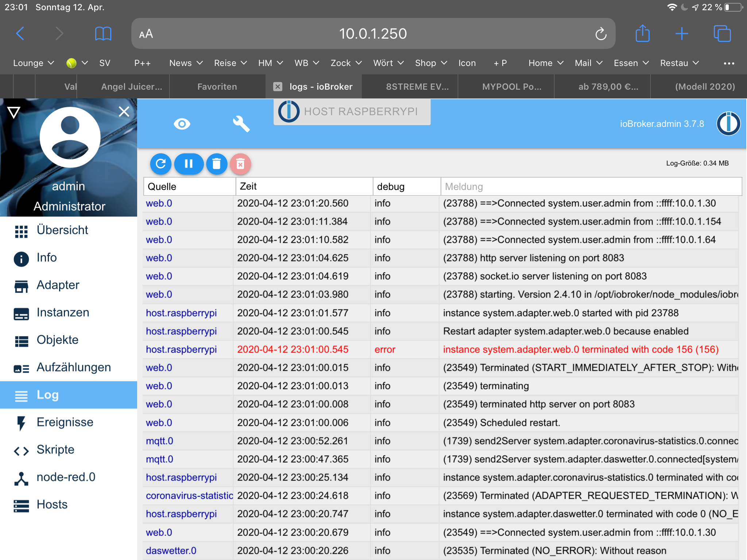Viewport: 747px width, 560px height.
Task: Open the Quelle source filter dropdown
Action: [x=189, y=187]
